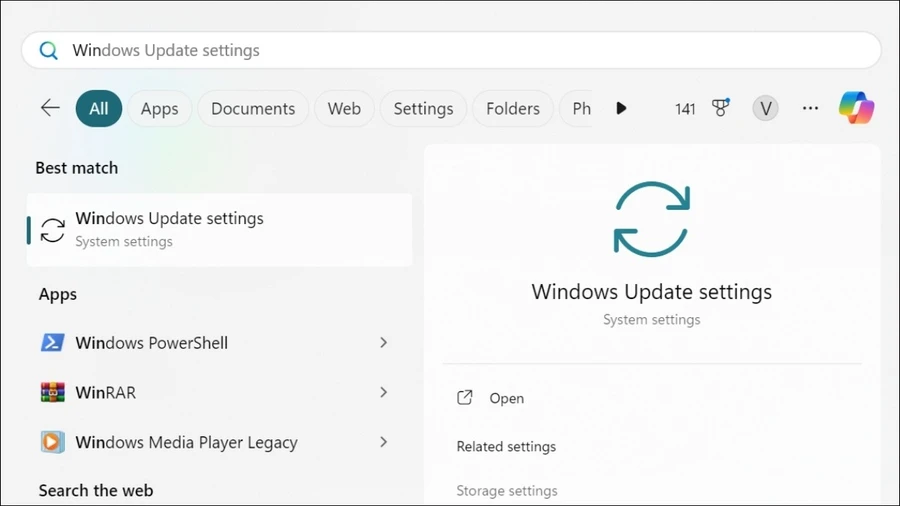Open the rewards trophy icon
900x506 pixels.
[720, 108]
